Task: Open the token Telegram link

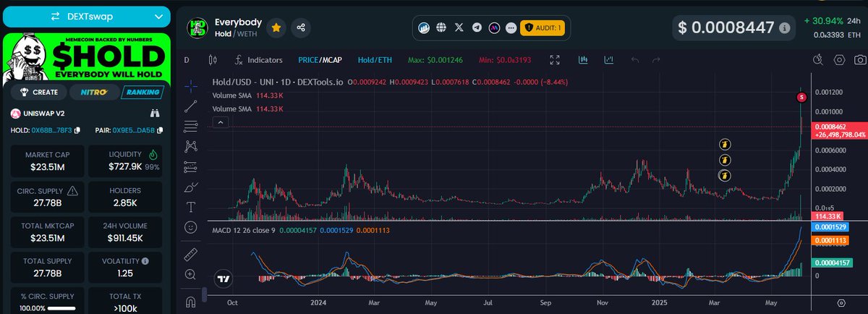Action: pyautogui.click(x=477, y=27)
